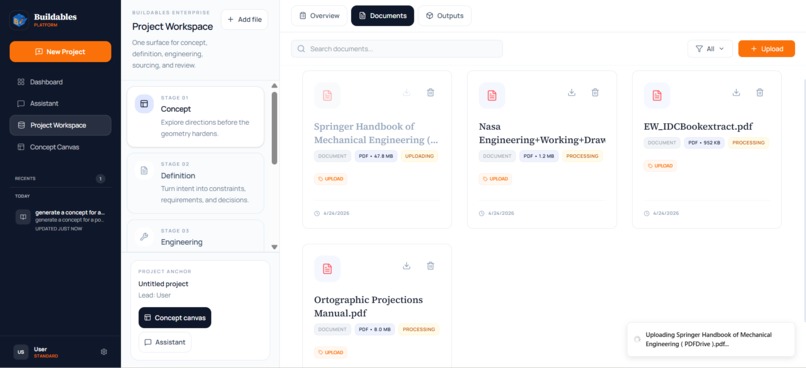The width and height of the screenshot is (806, 368).
Task: Click the Untitled project name
Action: [x=163, y=284]
